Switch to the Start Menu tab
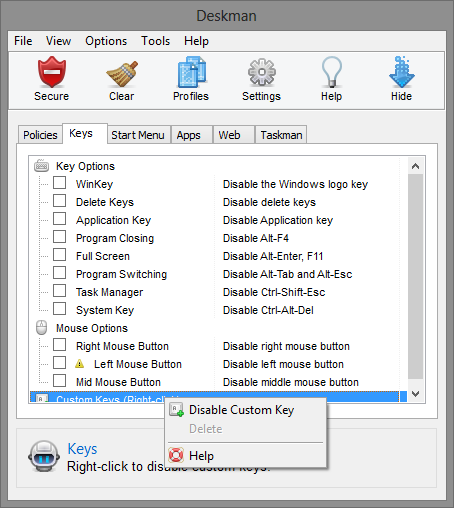 [138, 135]
